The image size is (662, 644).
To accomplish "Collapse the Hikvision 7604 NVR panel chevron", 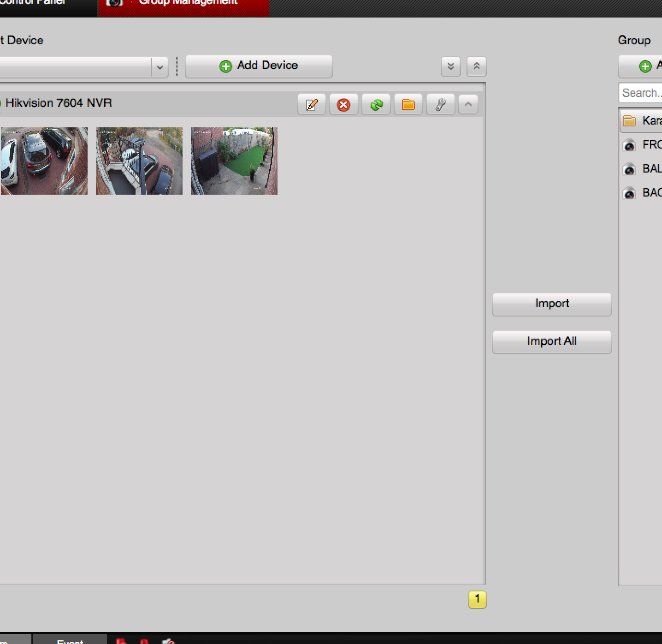I will (x=468, y=105).
